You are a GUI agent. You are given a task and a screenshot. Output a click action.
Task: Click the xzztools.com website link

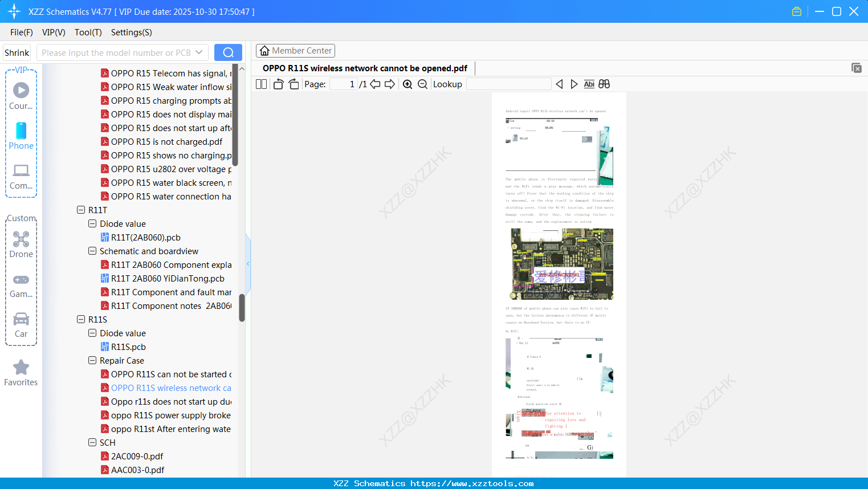click(x=472, y=483)
